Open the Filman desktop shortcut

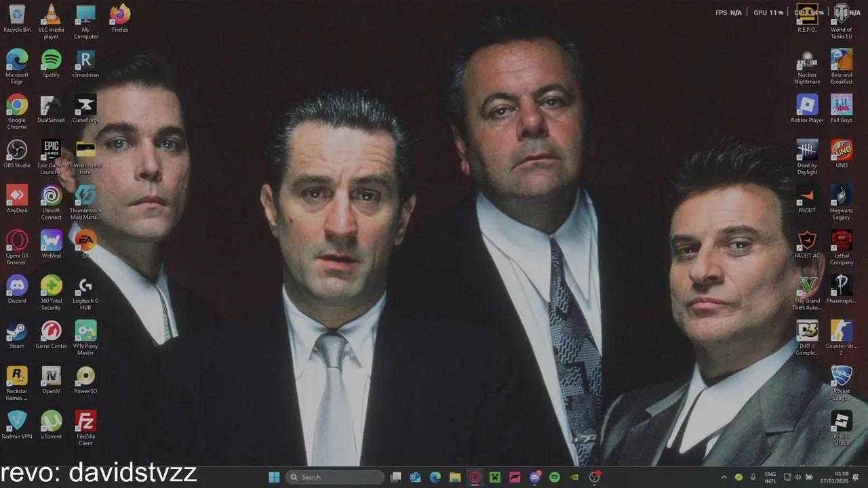pos(85,157)
